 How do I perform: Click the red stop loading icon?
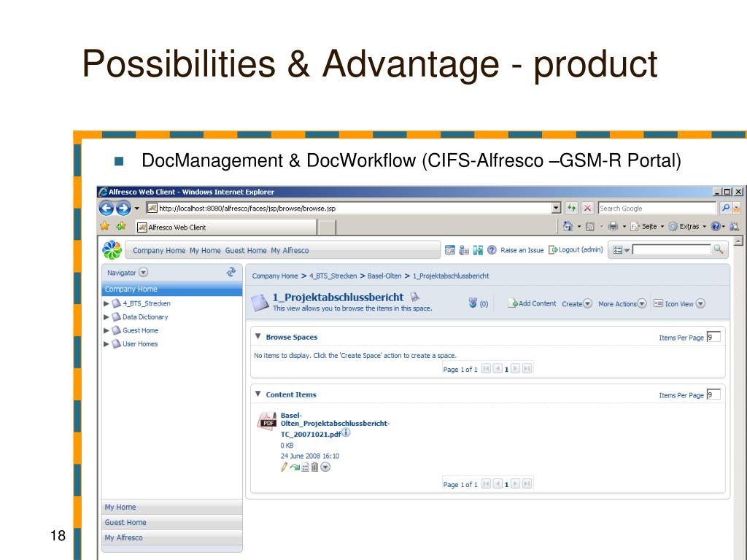click(x=587, y=208)
